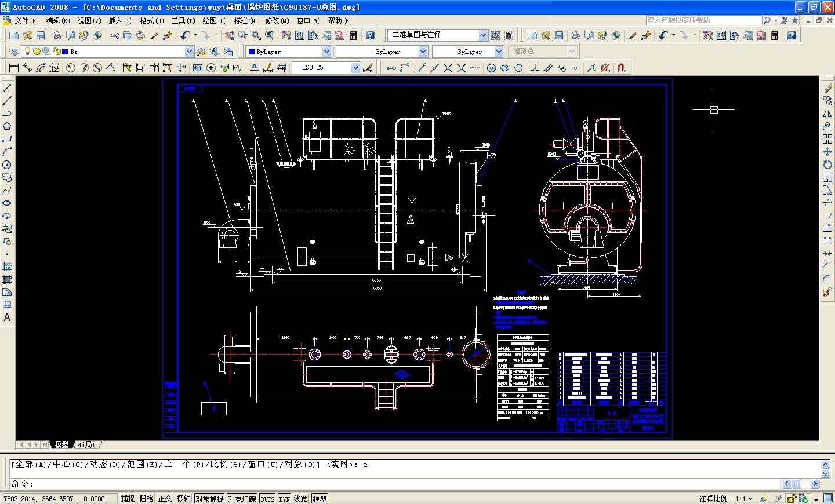Toggle 正交 ortho mode in status bar
This screenshot has height=504, width=835.
click(x=165, y=499)
